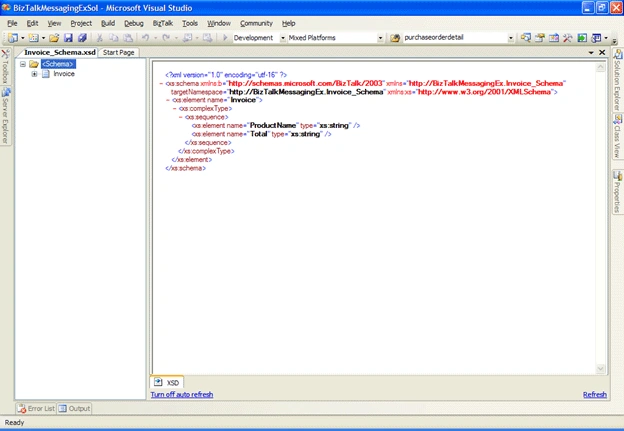
Task: Open the Help menu
Action: 289,23
